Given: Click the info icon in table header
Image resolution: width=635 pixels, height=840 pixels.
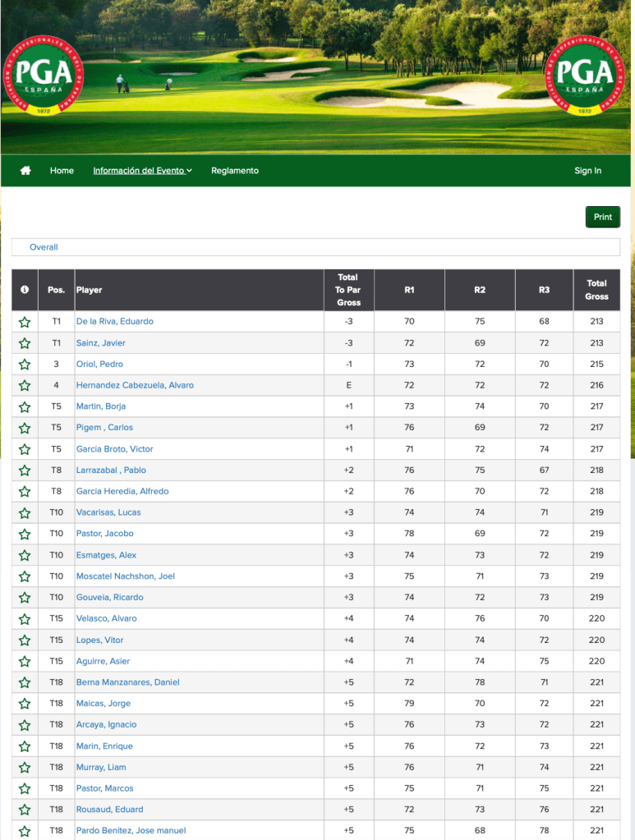Looking at the screenshot, I should (x=25, y=290).
